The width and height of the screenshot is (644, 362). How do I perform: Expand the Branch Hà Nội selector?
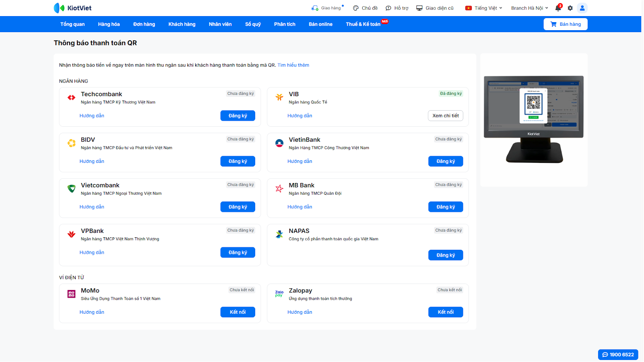[530, 8]
